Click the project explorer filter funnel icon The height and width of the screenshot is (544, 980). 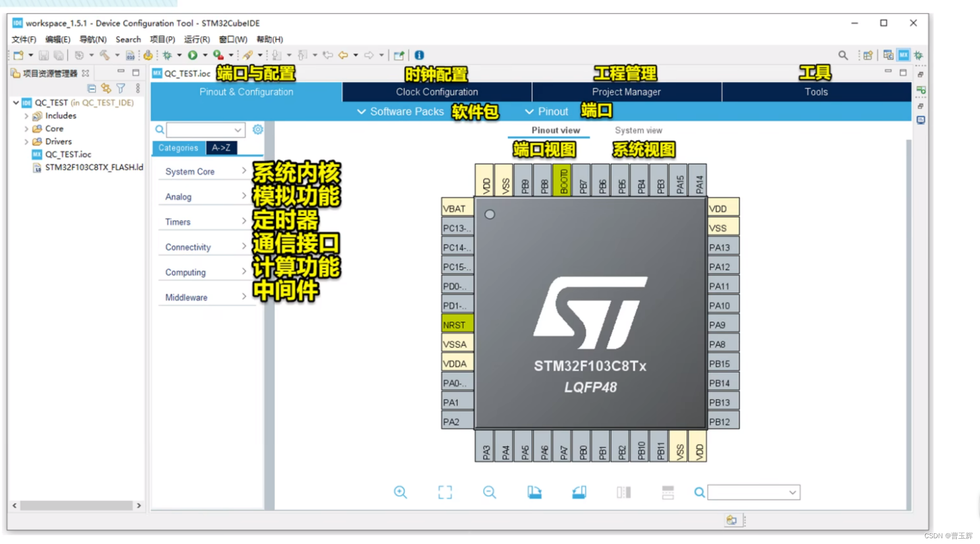click(x=121, y=88)
